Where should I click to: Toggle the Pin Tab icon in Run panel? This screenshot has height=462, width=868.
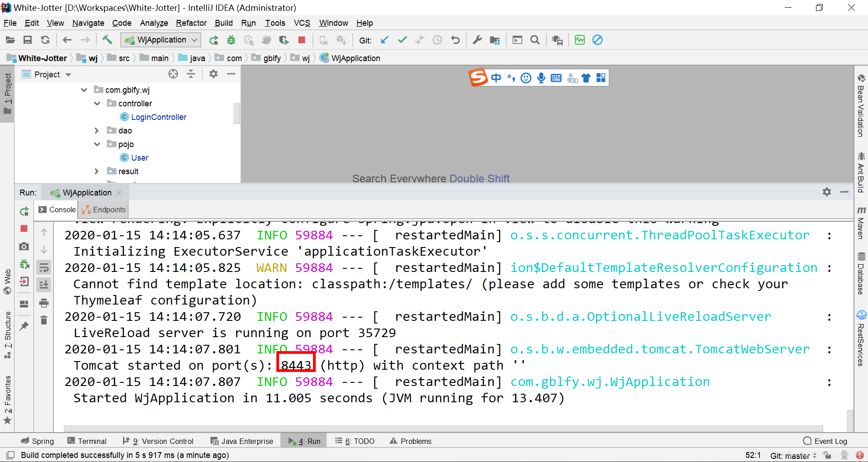(x=24, y=326)
